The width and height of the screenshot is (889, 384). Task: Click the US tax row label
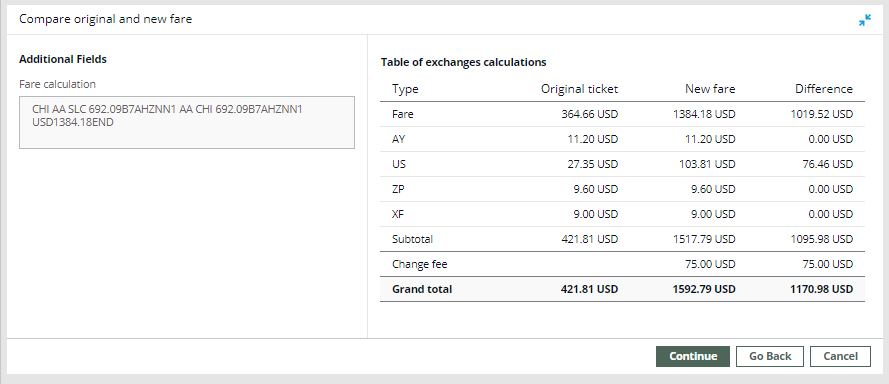[x=399, y=164]
